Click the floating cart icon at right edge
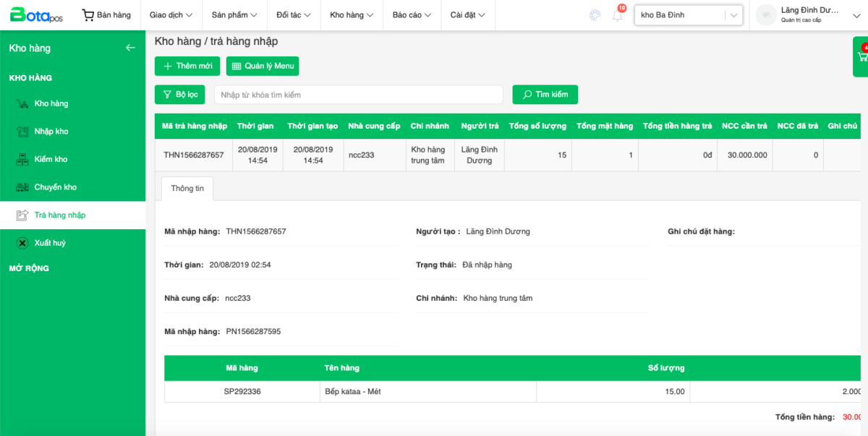Image resolution: width=868 pixels, height=436 pixels. (x=862, y=56)
